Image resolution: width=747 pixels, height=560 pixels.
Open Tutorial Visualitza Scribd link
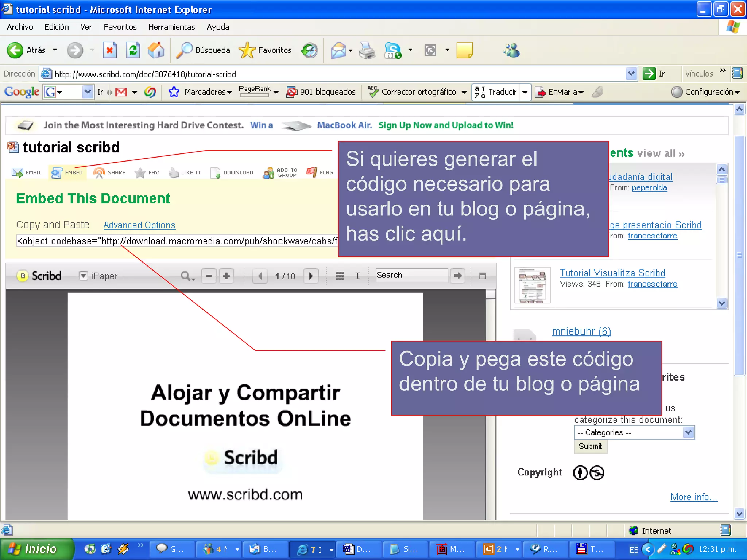(x=612, y=273)
